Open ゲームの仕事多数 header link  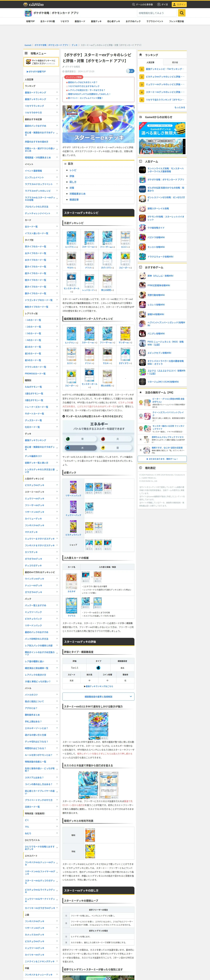[x=143, y=5]
